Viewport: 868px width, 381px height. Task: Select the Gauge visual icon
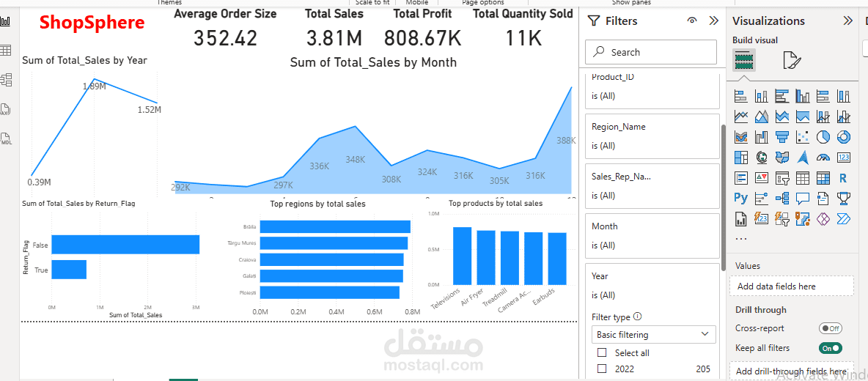823,158
